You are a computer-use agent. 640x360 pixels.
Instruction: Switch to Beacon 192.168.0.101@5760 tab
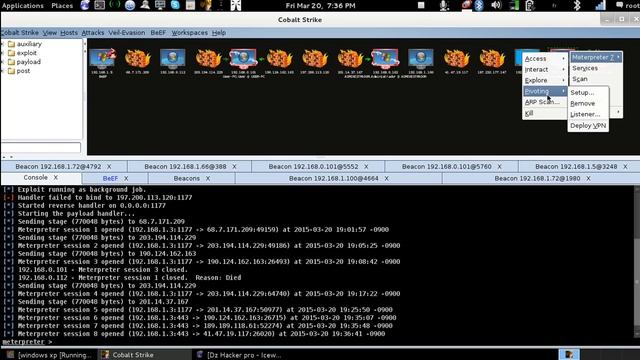pyautogui.click(x=451, y=167)
